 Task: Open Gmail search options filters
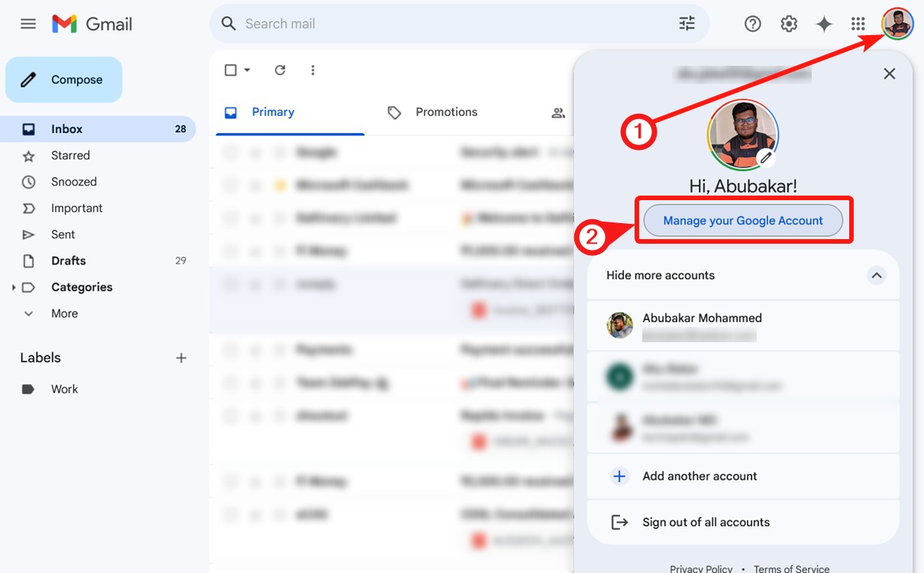coord(687,24)
